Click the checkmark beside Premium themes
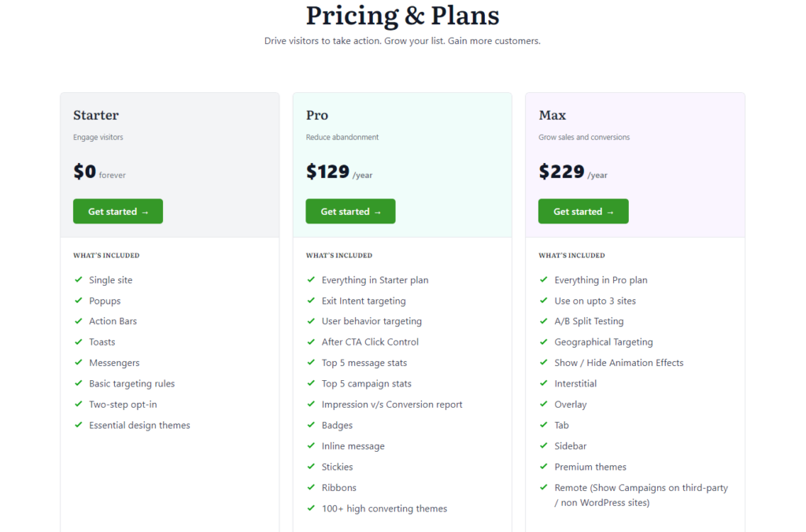 [x=543, y=467]
